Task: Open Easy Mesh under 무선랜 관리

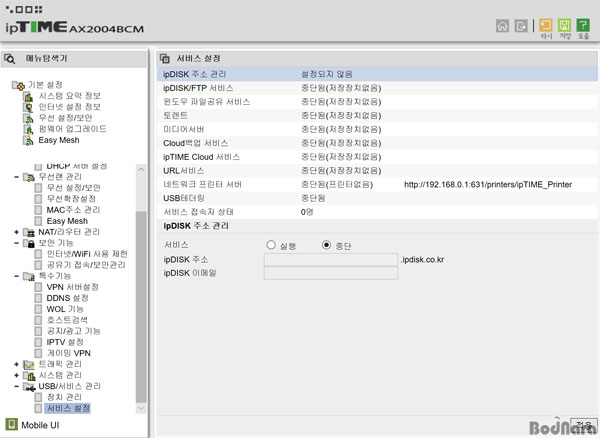Action: pos(67,221)
